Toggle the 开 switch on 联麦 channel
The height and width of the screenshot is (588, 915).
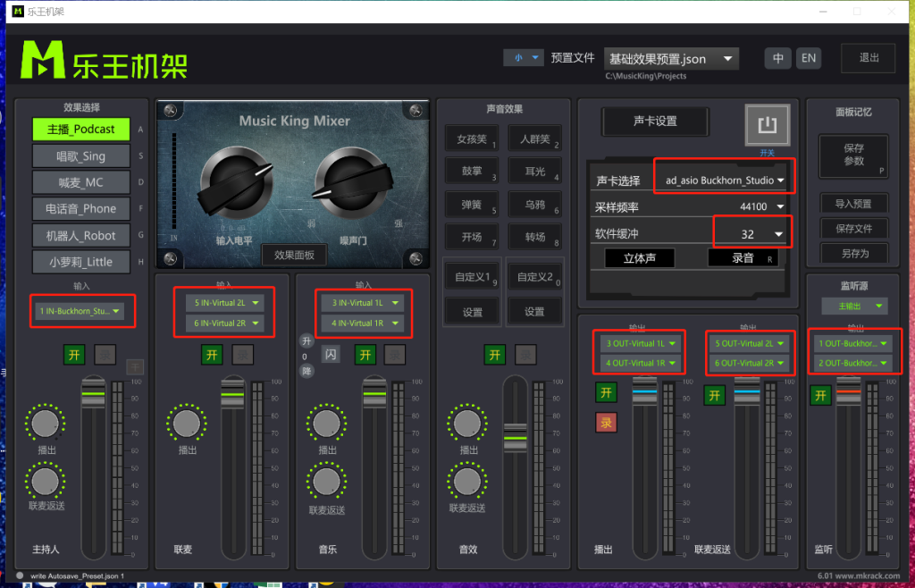point(213,354)
